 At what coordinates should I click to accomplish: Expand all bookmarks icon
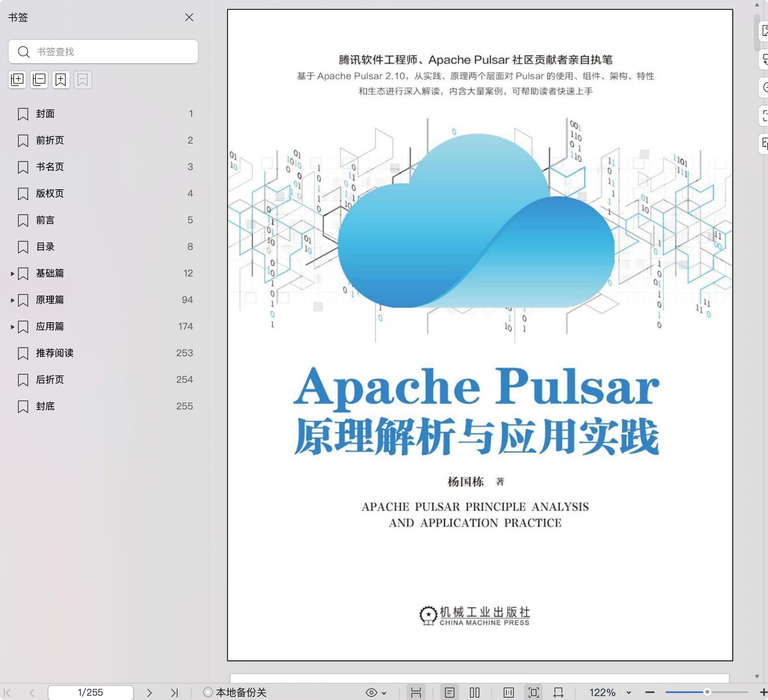click(17, 80)
